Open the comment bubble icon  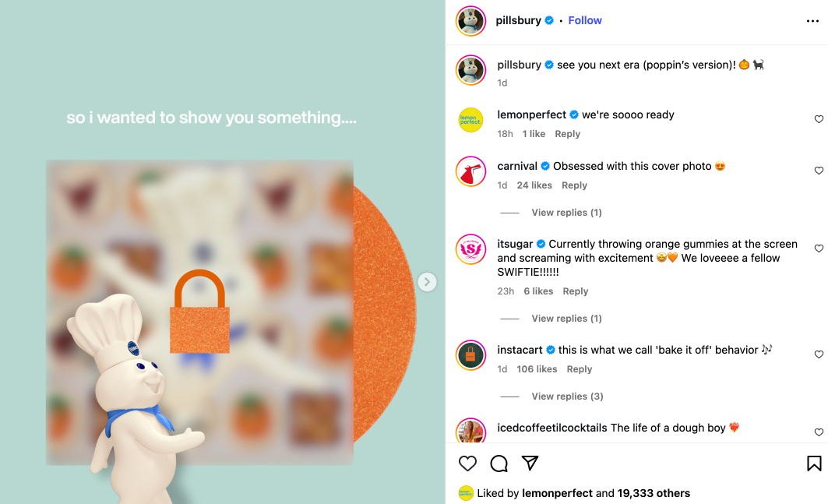[499, 463]
